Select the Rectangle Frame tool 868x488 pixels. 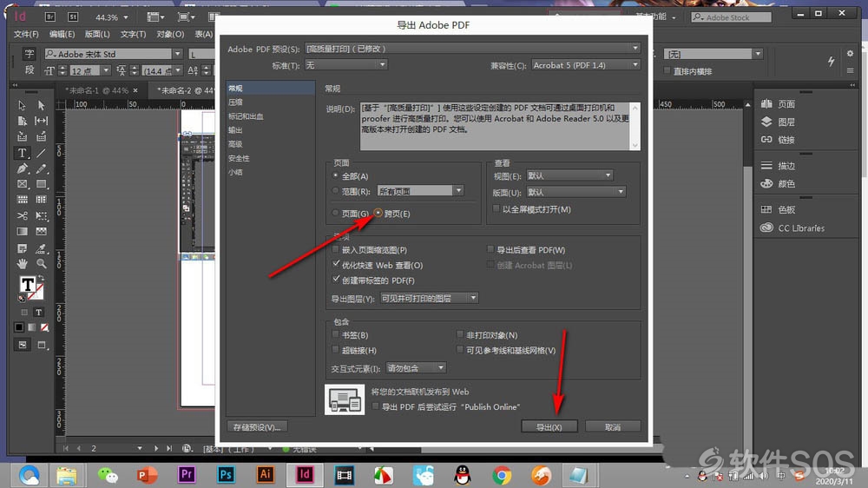22,184
